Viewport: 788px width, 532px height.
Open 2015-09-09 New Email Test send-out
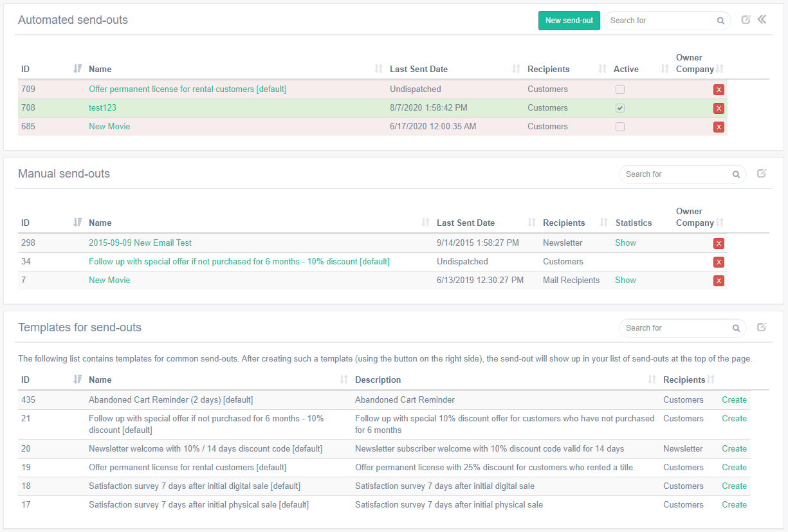click(140, 243)
